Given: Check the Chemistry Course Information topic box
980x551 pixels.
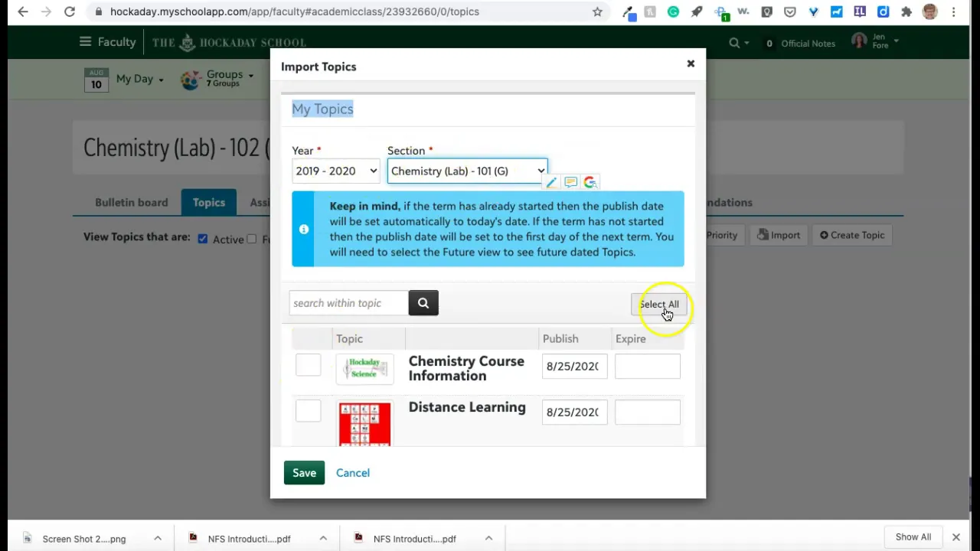Looking at the screenshot, I should point(309,365).
